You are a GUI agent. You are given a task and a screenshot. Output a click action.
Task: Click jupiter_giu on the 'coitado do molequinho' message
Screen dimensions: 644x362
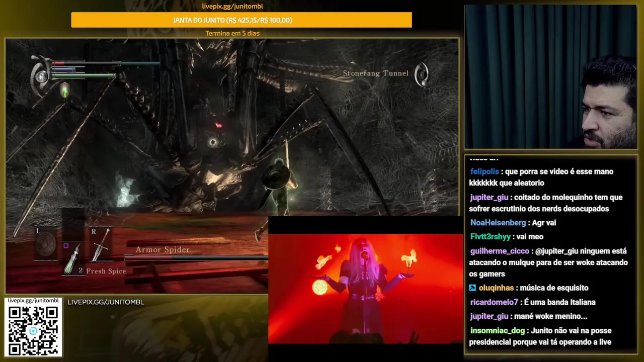(489, 198)
